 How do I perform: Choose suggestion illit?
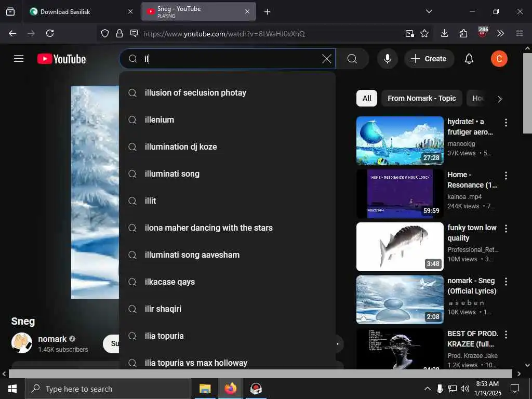(x=228, y=201)
